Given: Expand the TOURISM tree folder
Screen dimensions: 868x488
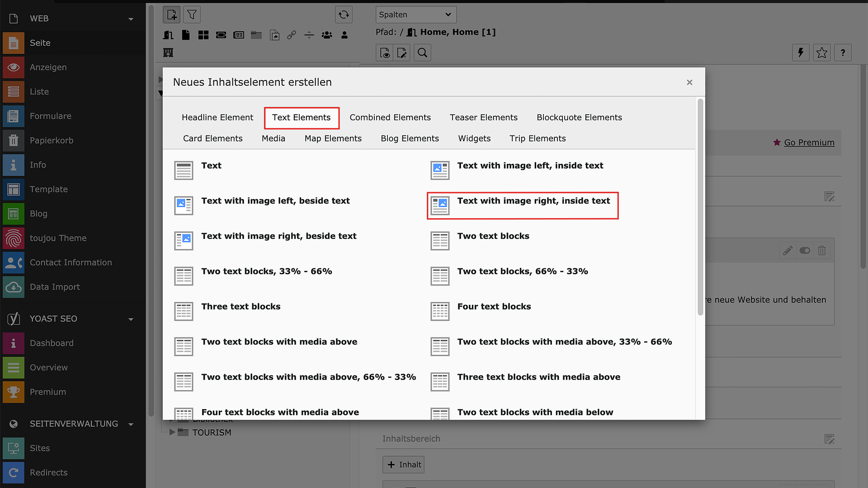Looking at the screenshot, I should tap(172, 432).
